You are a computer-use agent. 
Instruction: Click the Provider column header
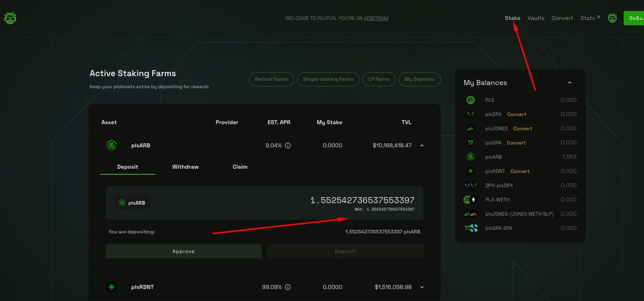coord(227,123)
